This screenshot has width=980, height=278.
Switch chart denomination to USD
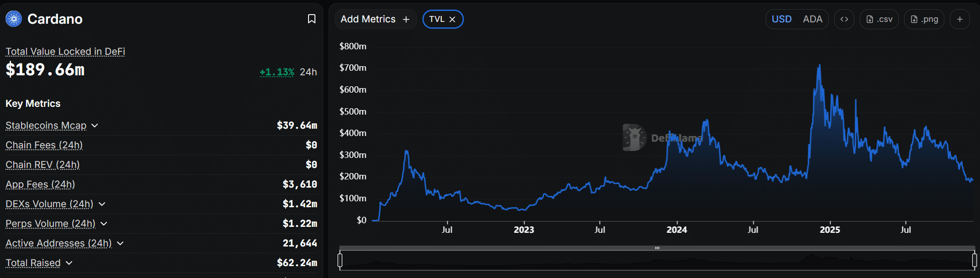click(x=781, y=19)
